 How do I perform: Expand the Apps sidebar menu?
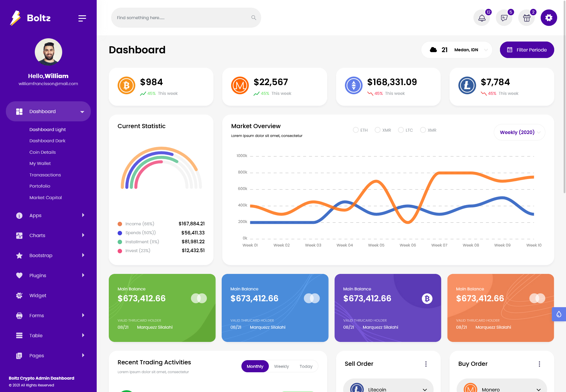pos(48,215)
